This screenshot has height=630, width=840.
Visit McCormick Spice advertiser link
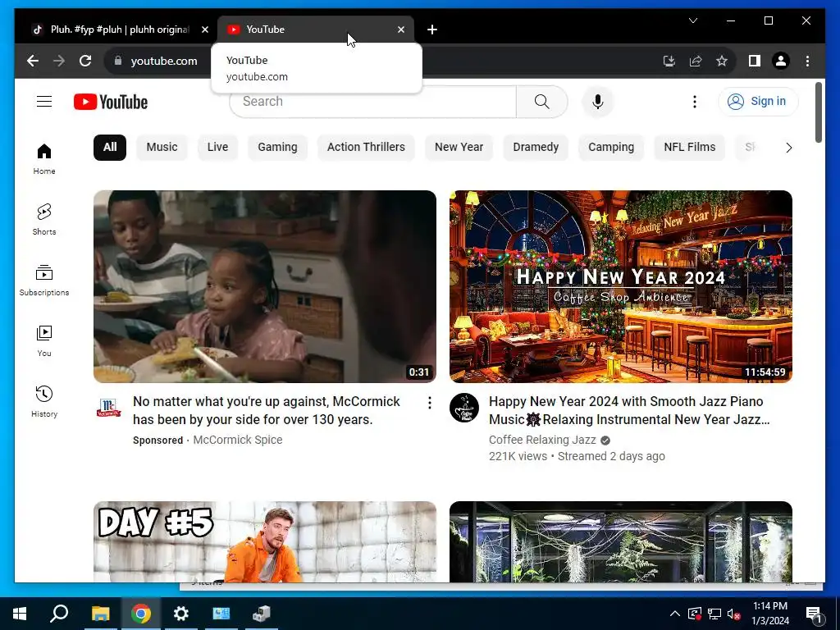click(x=237, y=440)
